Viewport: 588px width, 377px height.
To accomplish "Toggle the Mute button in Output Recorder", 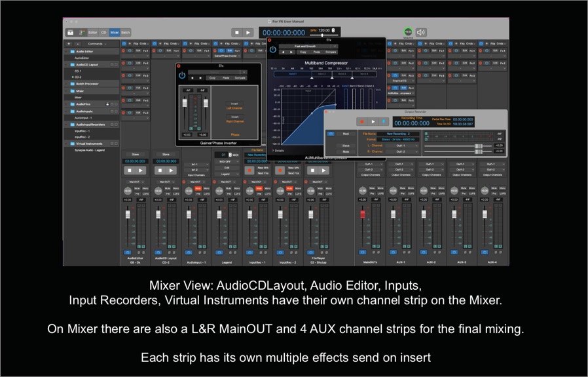I will [346, 151].
